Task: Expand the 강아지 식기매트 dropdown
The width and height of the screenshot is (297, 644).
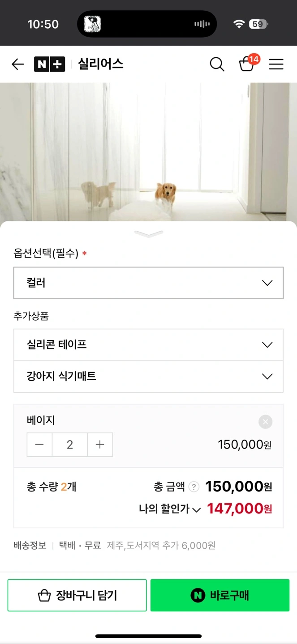Action: (x=148, y=377)
